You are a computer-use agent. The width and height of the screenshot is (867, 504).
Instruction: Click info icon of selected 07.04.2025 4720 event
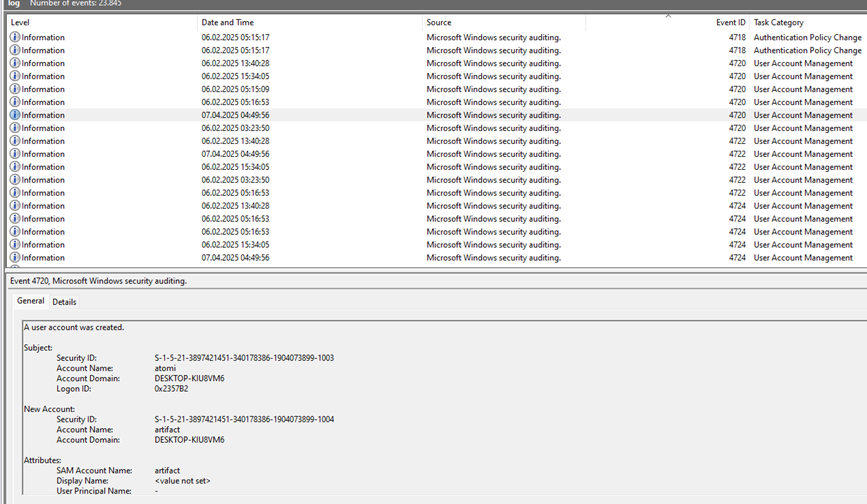point(15,115)
